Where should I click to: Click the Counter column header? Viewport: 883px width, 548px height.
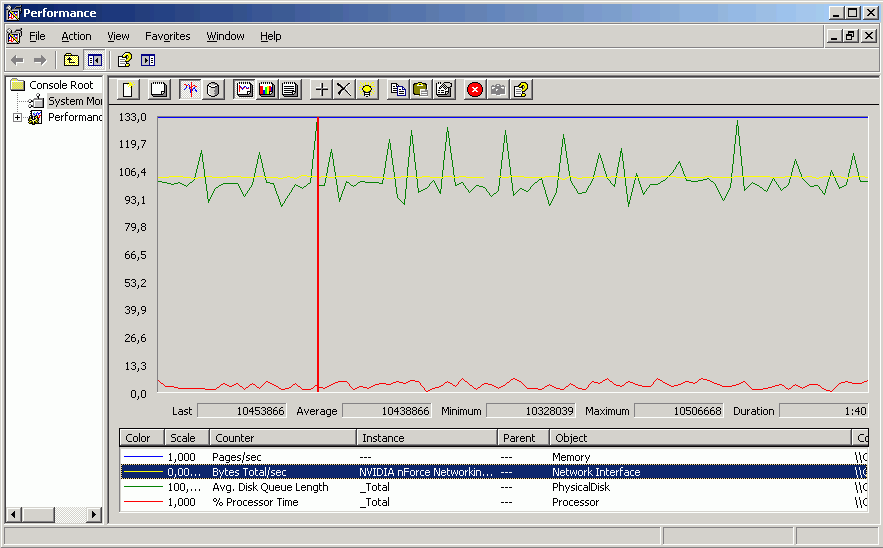click(x=283, y=438)
